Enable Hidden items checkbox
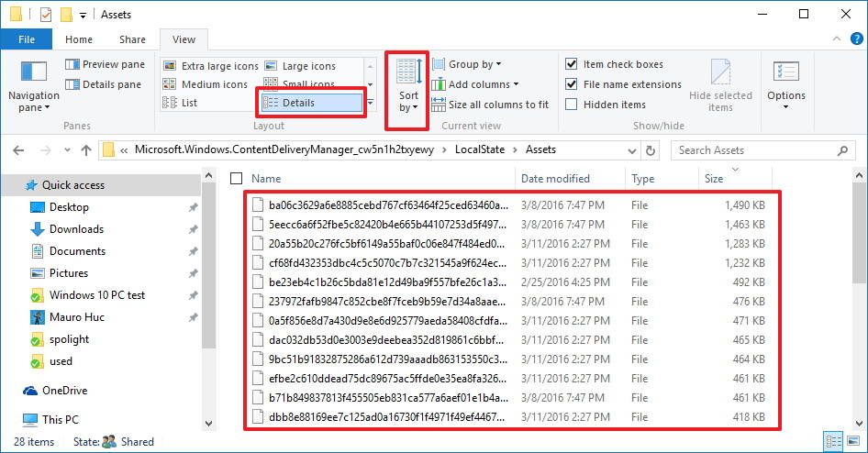868x453 pixels. pos(572,104)
